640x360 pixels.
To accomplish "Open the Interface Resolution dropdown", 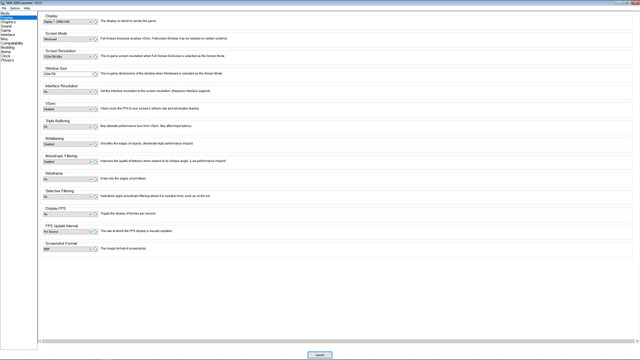I will coord(68,92).
